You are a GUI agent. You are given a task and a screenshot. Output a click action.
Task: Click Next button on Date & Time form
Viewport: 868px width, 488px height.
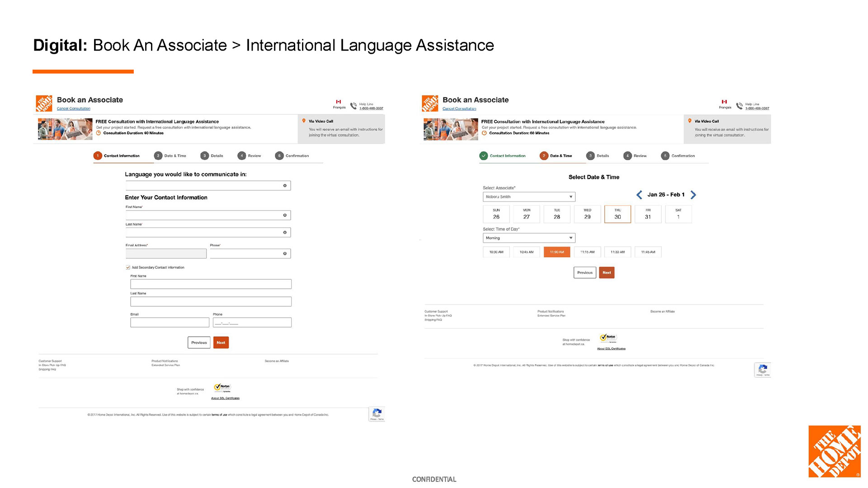pos(607,272)
